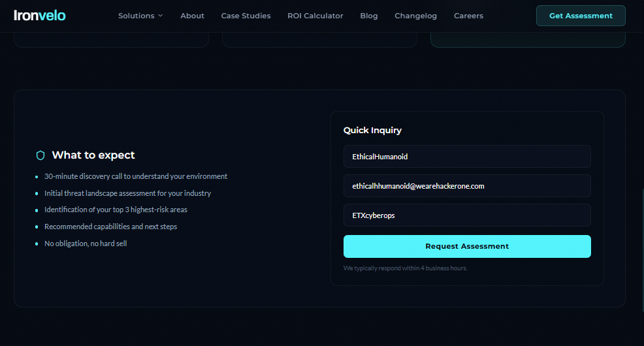Click the What to expect heading
This screenshot has height=346, width=644.
(93, 155)
